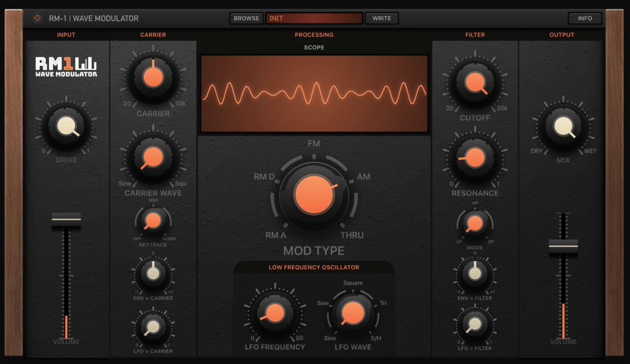This screenshot has height=364, width=630.
Task: Choose the "Sine" label under LFO Wave knob
Action: 330,338
